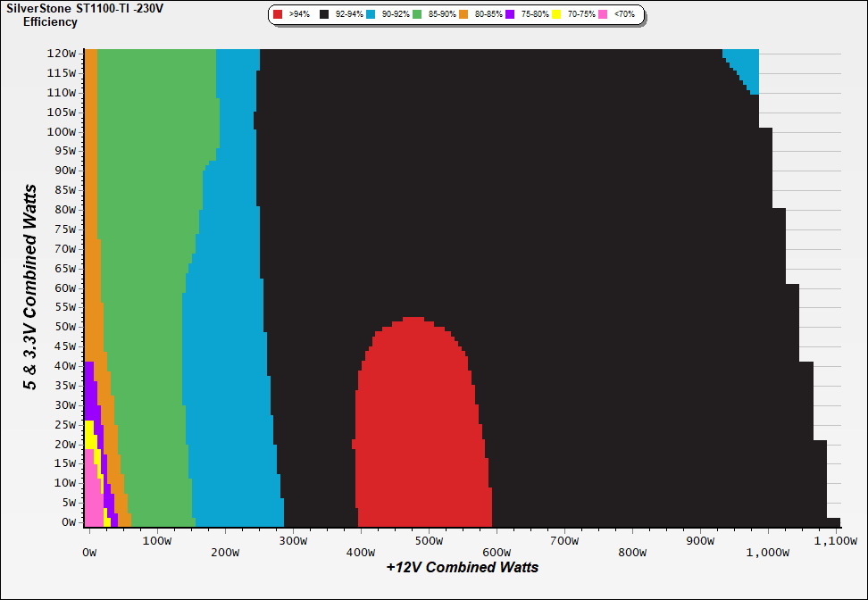The height and width of the screenshot is (600, 868).
Task: Click the "5 & 3.3V Combined Watts" axis title
Action: point(31,287)
